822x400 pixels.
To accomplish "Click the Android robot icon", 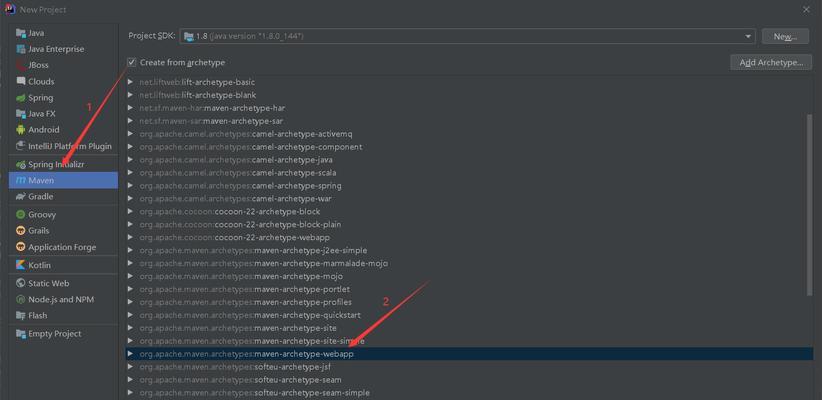I will [x=21, y=129].
